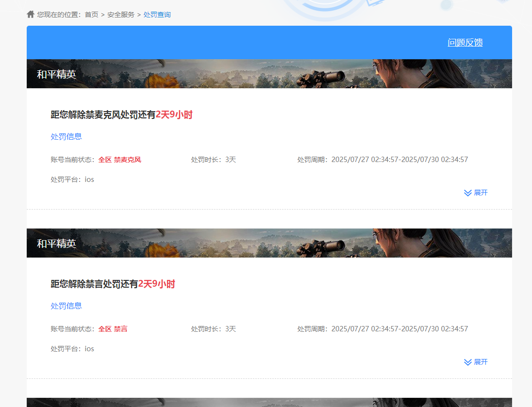532x407 pixels.
Task: Open the 问题反馈 link
Action: tap(465, 42)
